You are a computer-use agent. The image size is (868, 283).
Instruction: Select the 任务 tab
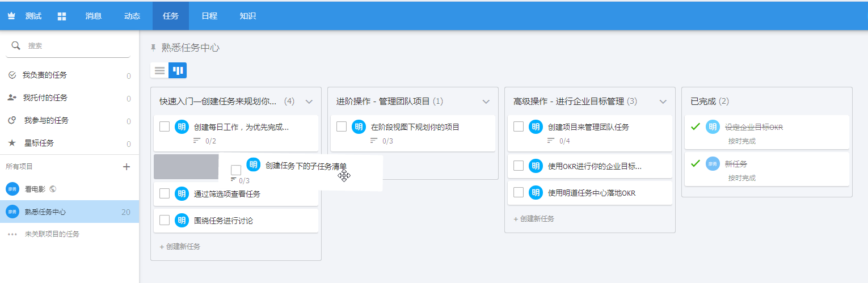(x=171, y=16)
